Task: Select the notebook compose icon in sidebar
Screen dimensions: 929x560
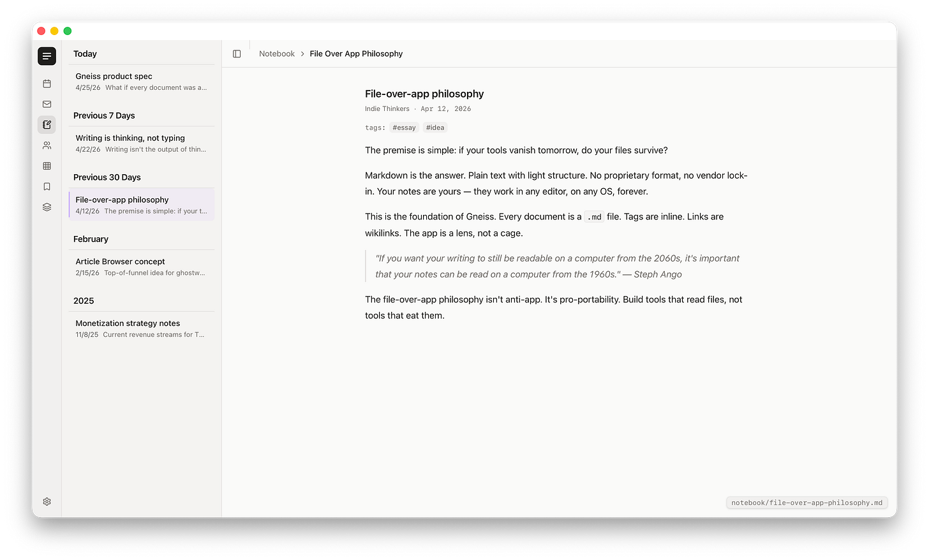Action: [x=47, y=124]
